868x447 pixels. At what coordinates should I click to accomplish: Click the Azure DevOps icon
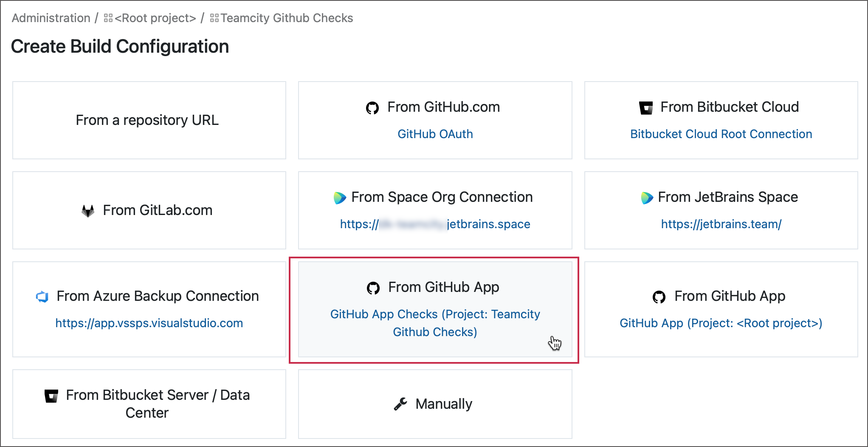41,297
